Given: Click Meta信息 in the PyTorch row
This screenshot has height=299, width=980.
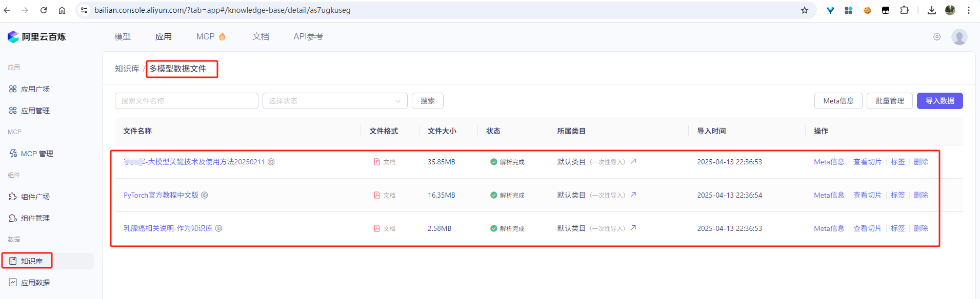Looking at the screenshot, I should [x=829, y=195].
